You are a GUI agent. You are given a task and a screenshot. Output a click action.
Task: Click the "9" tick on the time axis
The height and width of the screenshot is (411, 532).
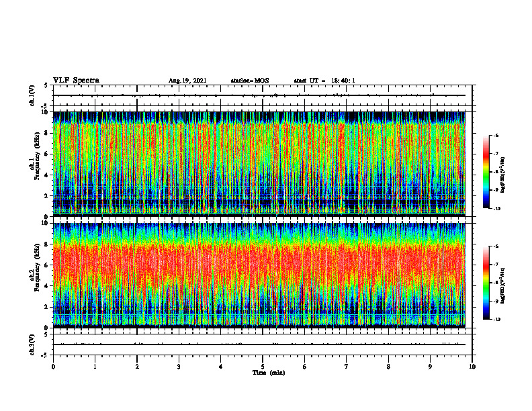pyautogui.click(x=430, y=367)
